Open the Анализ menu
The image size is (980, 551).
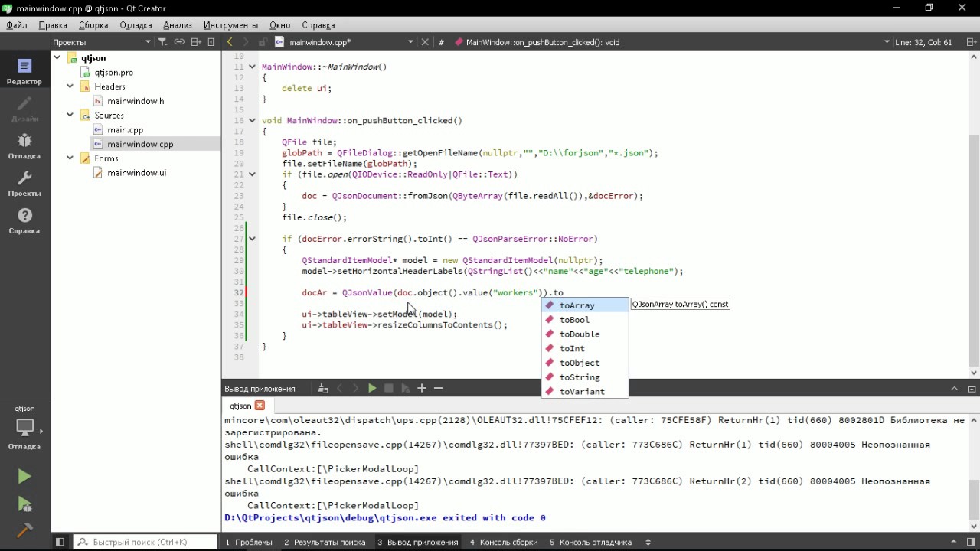177,25
